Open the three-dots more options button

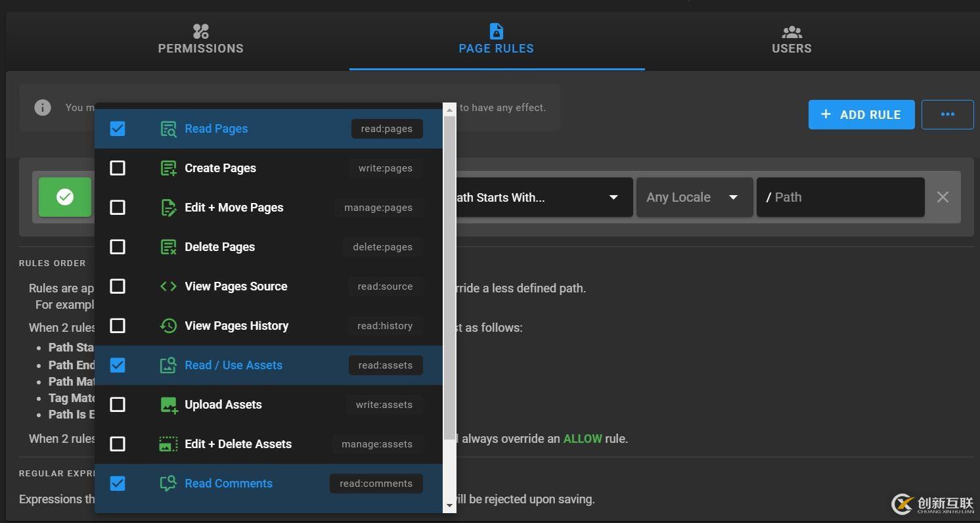point(947,114)
